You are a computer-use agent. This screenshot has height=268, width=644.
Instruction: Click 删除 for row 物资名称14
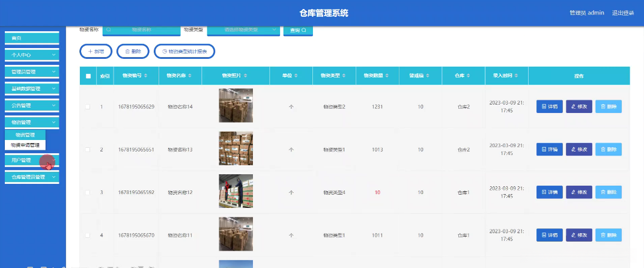point(609,106)
